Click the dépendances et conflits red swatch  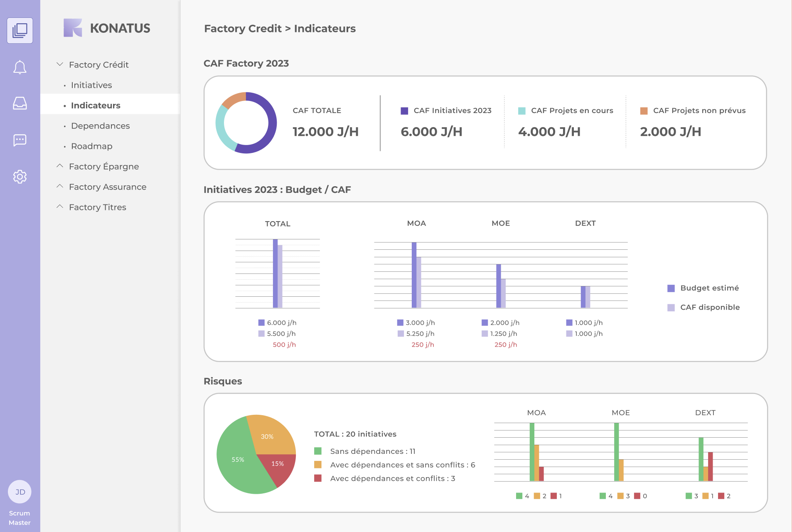pyautogui.click(x=318, y=478)
